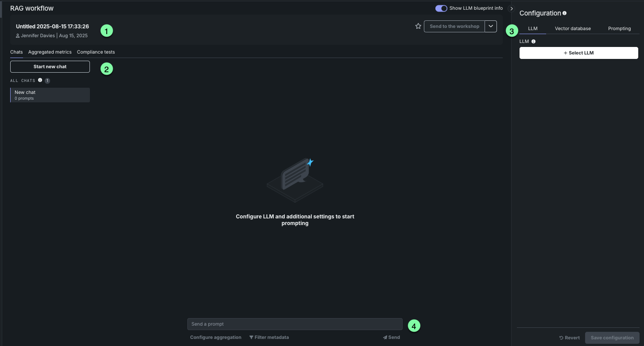Click Configure aggregation link
Image resolution: width=644 pixels, height=346 pixels.
tap(216, 337)
